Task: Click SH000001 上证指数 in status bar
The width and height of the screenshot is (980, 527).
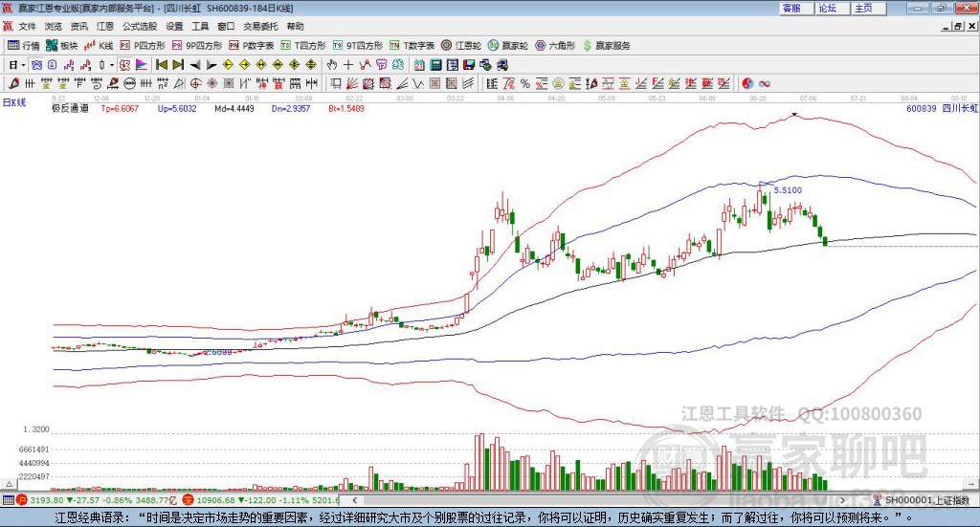Action: [926, 500]
